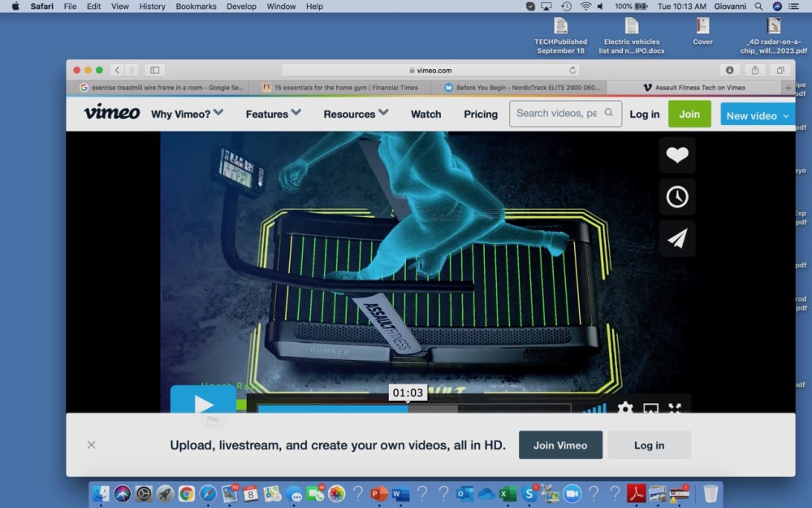Enter fullscreen mode in video player
Screen dimensions: 812x508
tap(674, 408)
